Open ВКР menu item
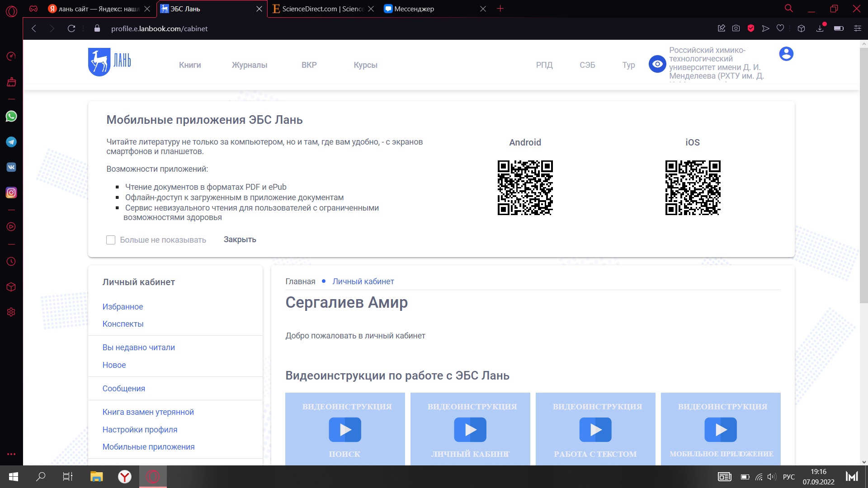The height and width of the screenshot is (488, 868). pos(309,65)
